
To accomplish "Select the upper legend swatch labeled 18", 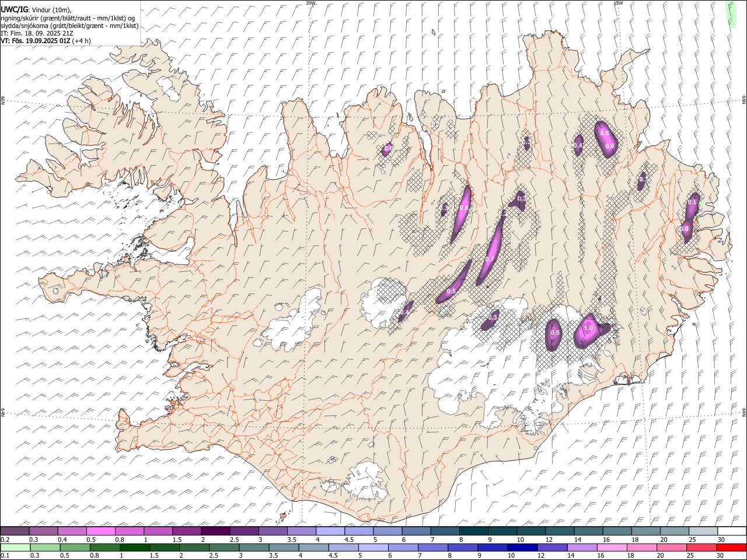I will (x=645, y=531).
